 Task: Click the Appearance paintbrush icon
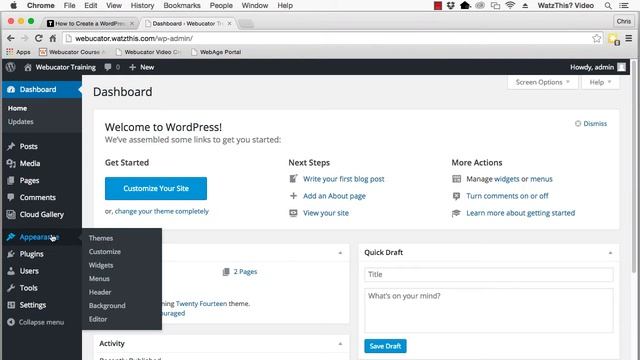[x=11, y=237]
